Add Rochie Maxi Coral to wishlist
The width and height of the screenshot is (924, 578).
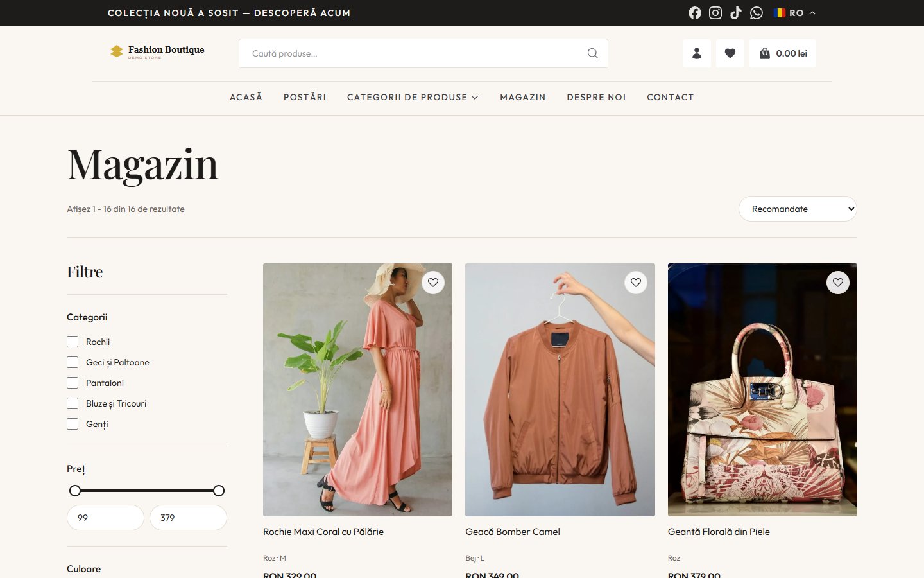(433, 283)
